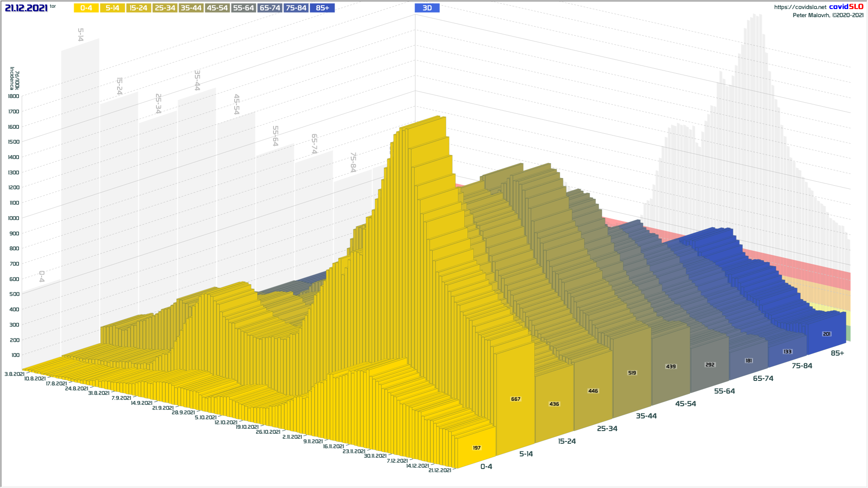Click the 667 value label on 5-14 bar

tap(516, 399)
